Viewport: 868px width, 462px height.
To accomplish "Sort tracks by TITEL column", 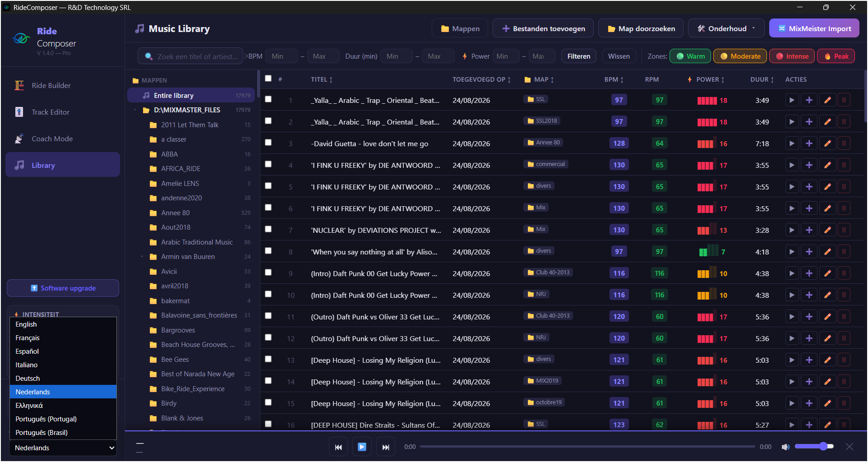I will 322,79.
